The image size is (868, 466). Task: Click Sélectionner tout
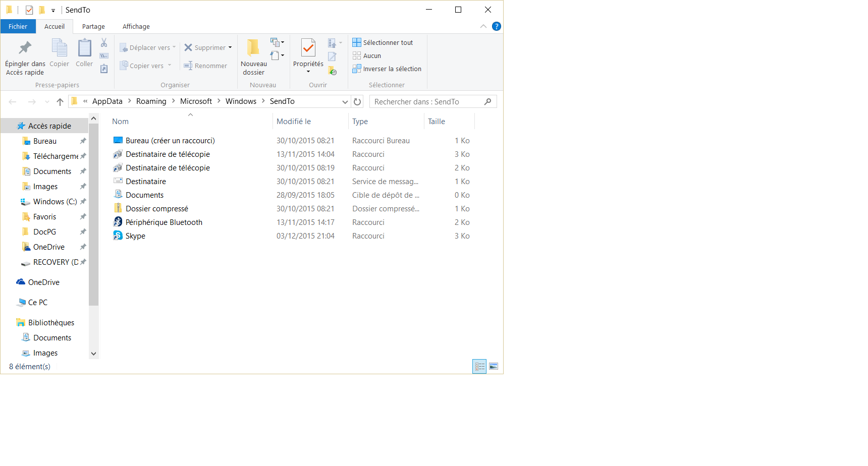point(383,42)
